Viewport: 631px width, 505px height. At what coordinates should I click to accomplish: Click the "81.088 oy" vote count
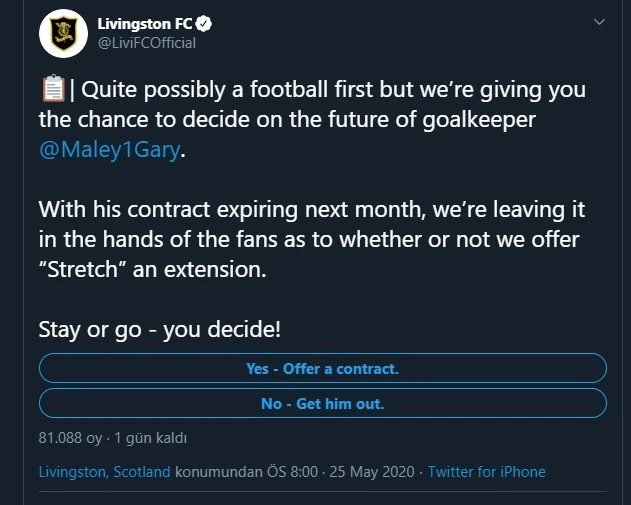click(70, 438)
